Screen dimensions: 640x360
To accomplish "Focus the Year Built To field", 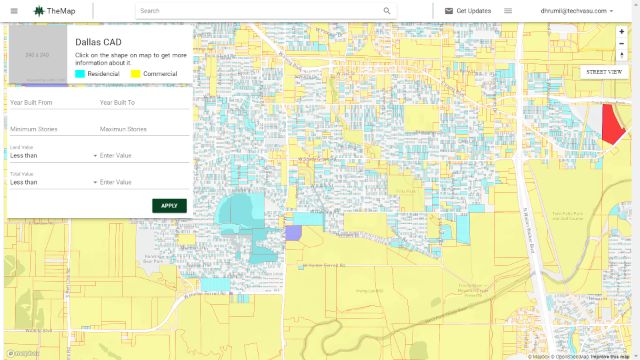I will pyautogui.click(x=144, y=102).
